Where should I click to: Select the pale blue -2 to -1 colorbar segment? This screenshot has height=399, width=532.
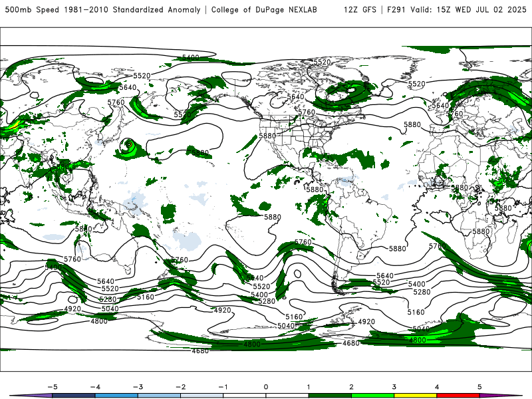[x=202, y=396]
